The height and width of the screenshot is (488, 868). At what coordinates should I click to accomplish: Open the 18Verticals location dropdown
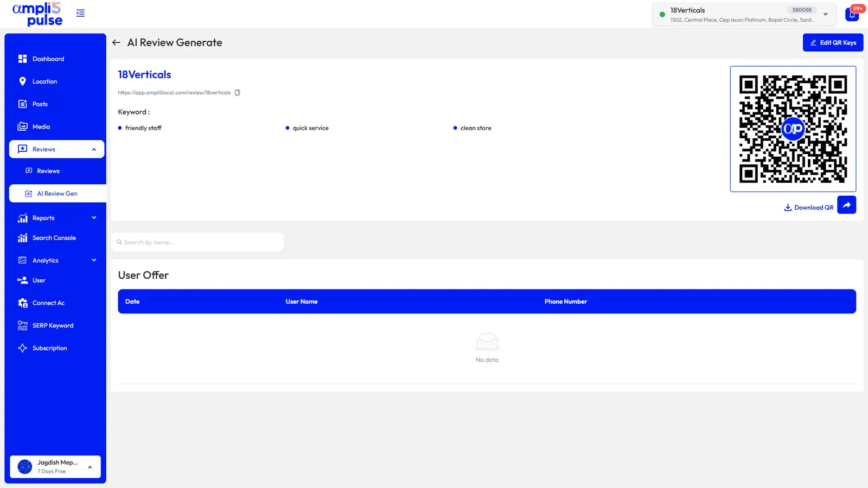click(x=744, y=15)
